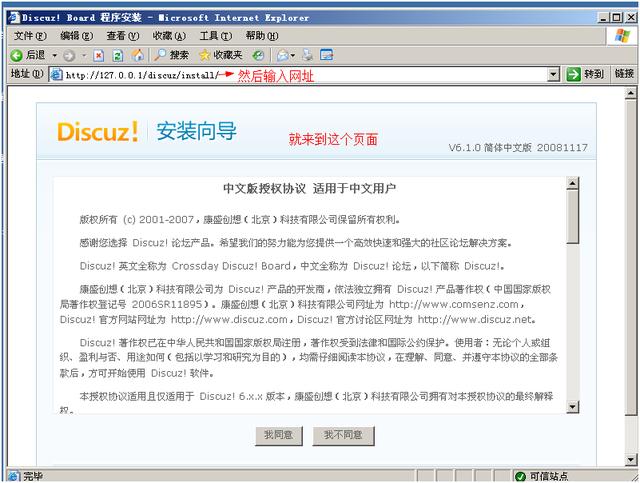Image resolution: width=640 pixels, height=483 pixels.
Task: Click the license box scroll-down arrow
Action: point(573,406)
